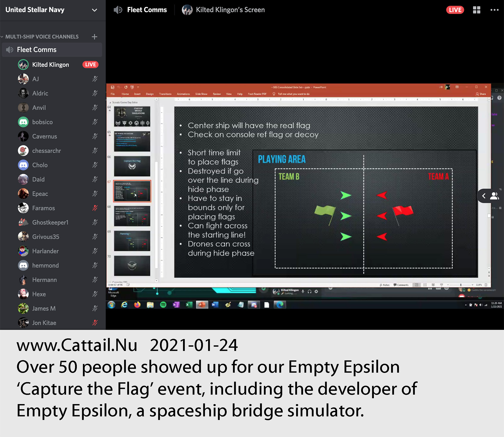Toggle the Comments pane in the status bar
This screenshot has width=504, height=437.
point(401,285)
